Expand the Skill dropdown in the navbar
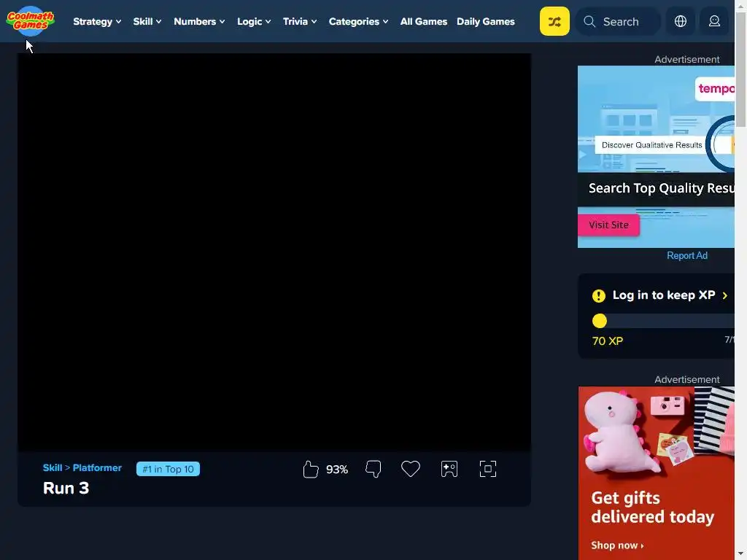This screenshot has height=560, width=747. pos(147,21)
